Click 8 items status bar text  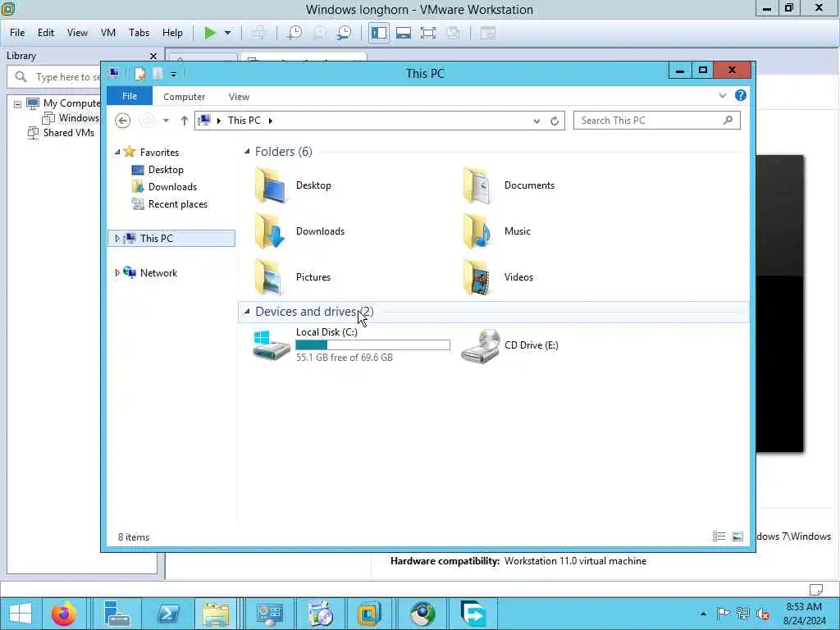pos(134,537)
